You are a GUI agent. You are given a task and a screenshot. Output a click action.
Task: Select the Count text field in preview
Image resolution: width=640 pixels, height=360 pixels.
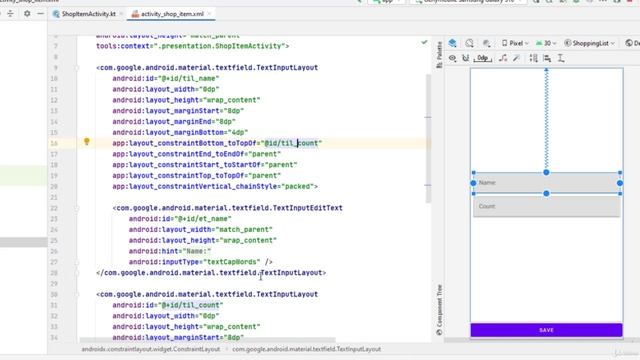pos(546,207)
